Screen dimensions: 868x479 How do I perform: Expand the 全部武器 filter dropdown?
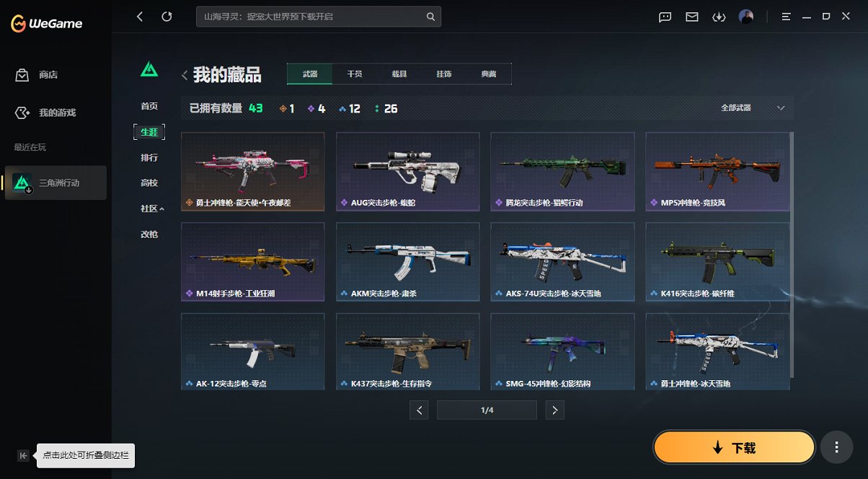click(752, 108)
